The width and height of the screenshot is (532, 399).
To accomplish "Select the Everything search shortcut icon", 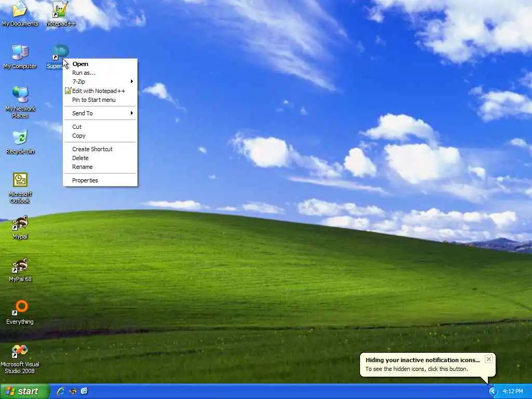I will coord(20,312).
